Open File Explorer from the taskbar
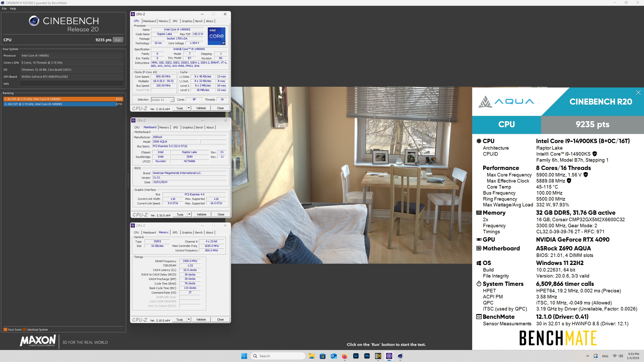The width and height of the screenshot is (644, 362). coord(312,356)
